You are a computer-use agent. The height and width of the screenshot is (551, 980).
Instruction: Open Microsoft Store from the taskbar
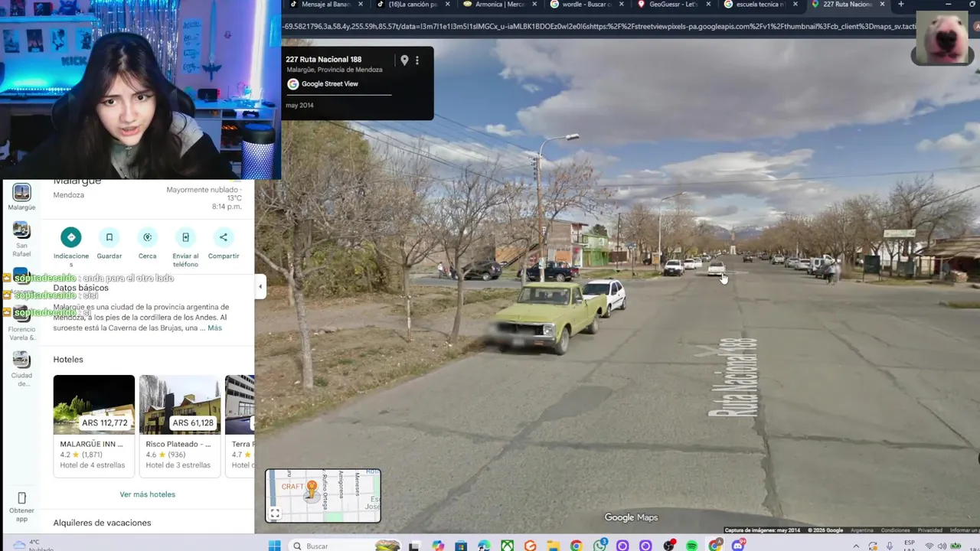[x=460, y=546]
